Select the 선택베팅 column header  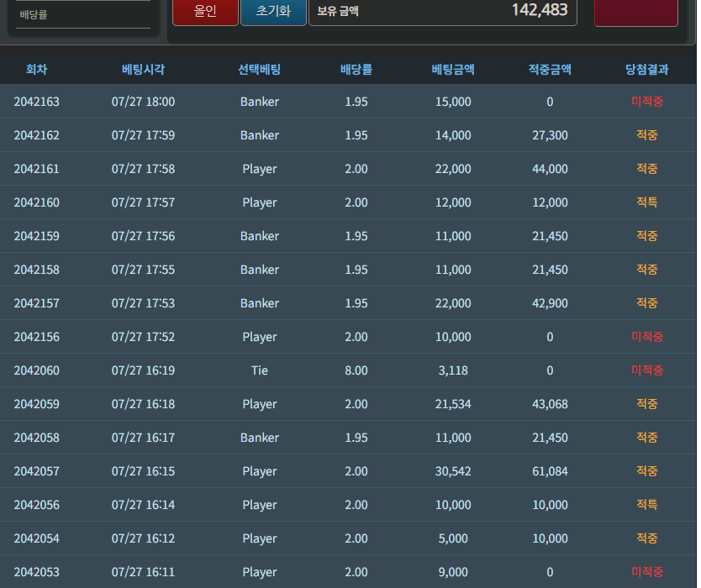[259, 69]
